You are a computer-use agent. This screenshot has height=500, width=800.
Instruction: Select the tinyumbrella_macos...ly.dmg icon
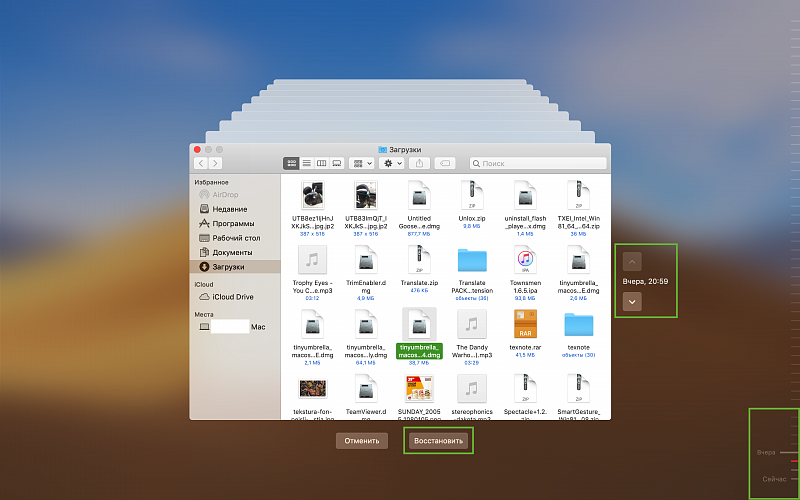click(365, 324)
